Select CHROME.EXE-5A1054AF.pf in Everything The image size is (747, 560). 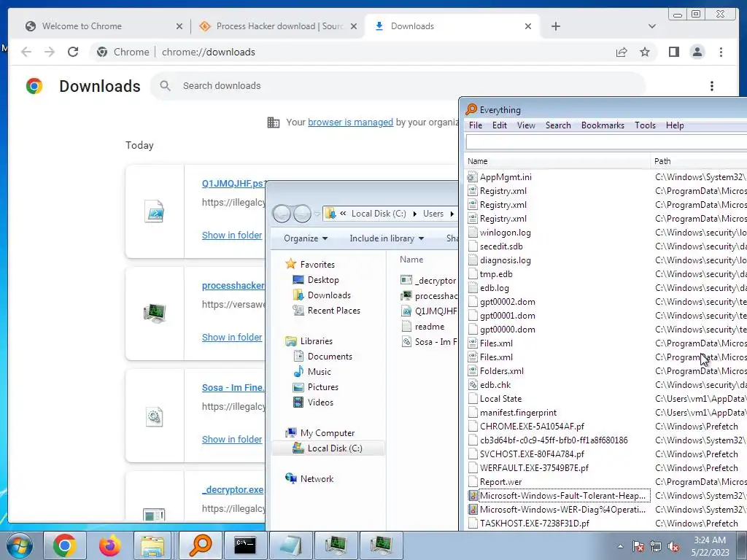(x=532, y=426)
